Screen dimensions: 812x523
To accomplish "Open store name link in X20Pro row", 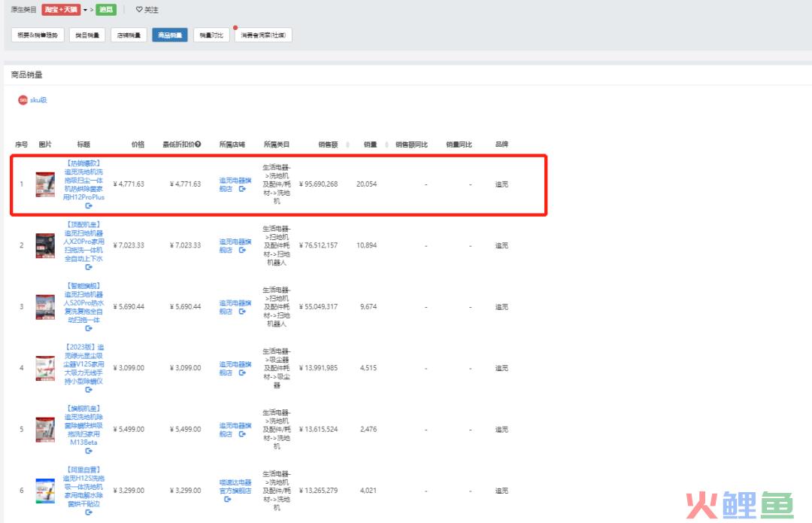I will tap(235, 245).
